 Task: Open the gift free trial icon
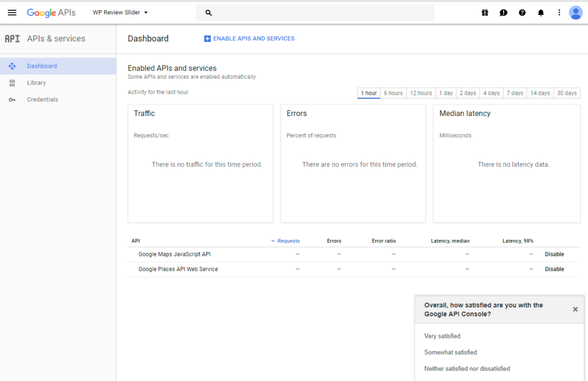[485, 13]
